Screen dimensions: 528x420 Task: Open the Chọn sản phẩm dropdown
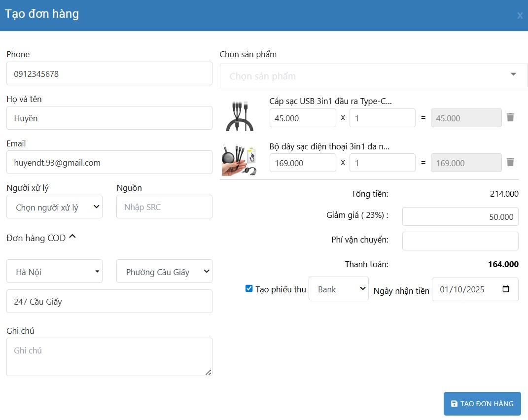tap(373, 75)
